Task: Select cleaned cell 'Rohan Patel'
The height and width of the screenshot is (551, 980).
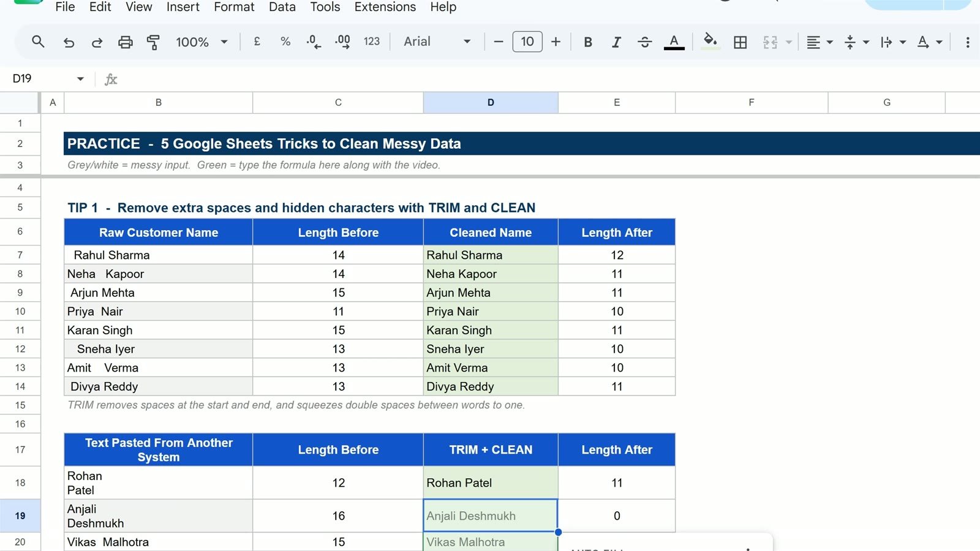Action: click(491, 482)
